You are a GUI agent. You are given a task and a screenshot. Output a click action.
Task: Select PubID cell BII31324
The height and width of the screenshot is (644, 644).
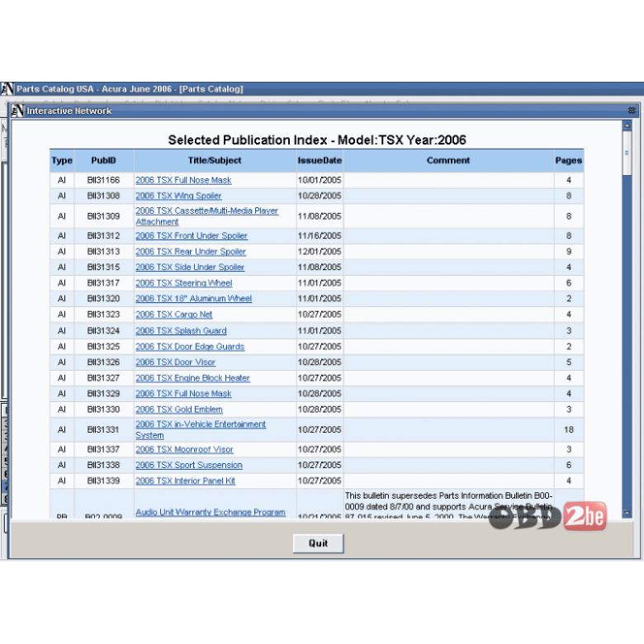pos(103,330)
